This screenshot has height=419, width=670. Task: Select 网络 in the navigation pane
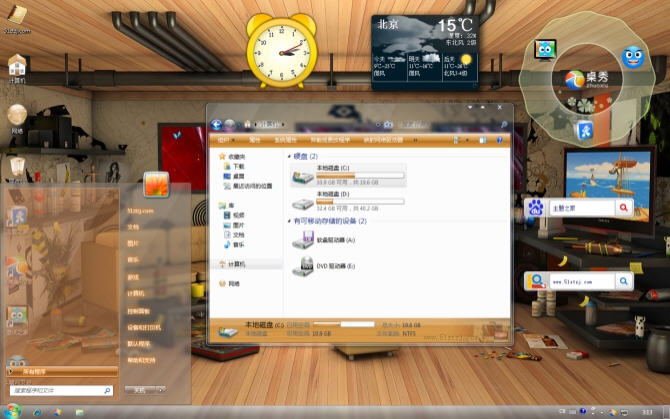point(229,284)
